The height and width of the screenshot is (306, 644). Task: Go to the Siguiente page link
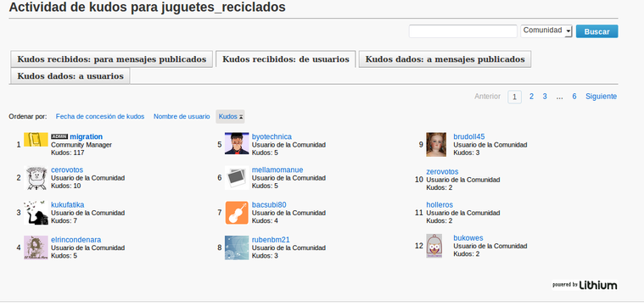pyautogui.click(x=601, y=97)
